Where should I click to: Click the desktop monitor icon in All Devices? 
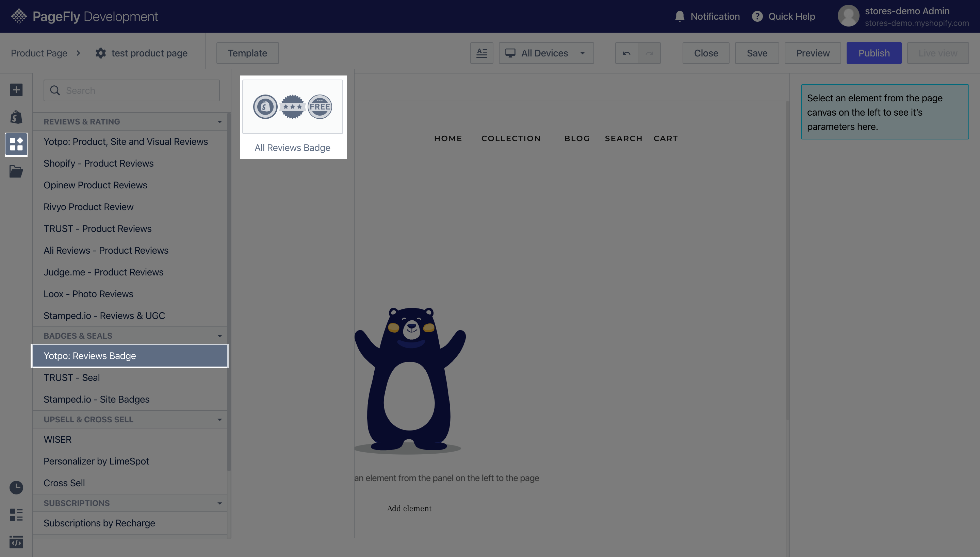510,53
